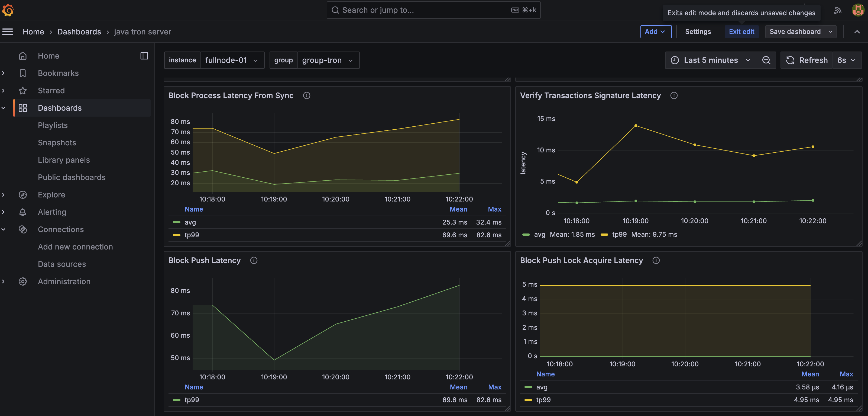Click the Dashboards grid icon
The width and height of the screenshot is (868, 416).
[22, 108]
